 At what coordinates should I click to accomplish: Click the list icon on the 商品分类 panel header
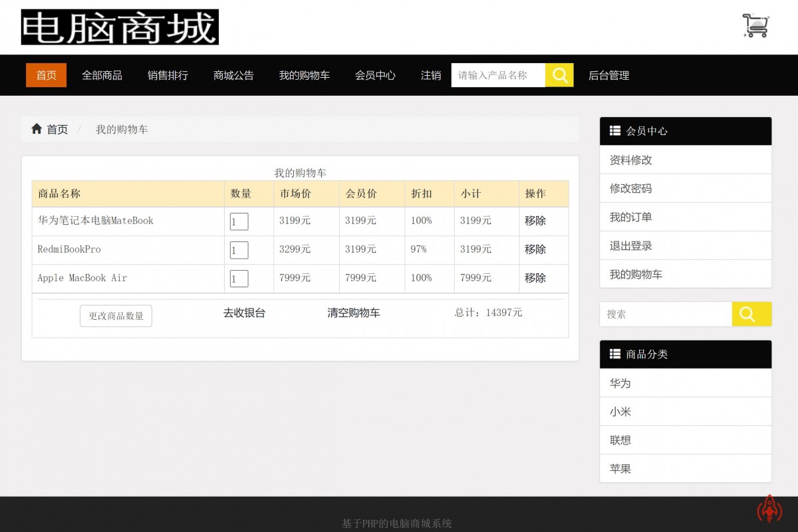(615, 354)
